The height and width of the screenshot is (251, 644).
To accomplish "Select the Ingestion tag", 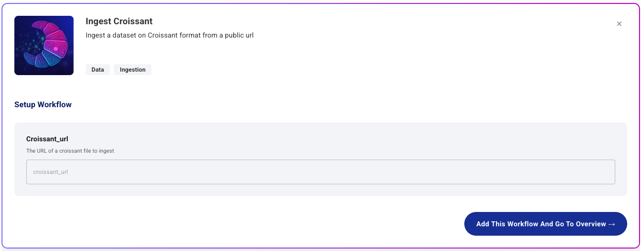I will point(133,70).
